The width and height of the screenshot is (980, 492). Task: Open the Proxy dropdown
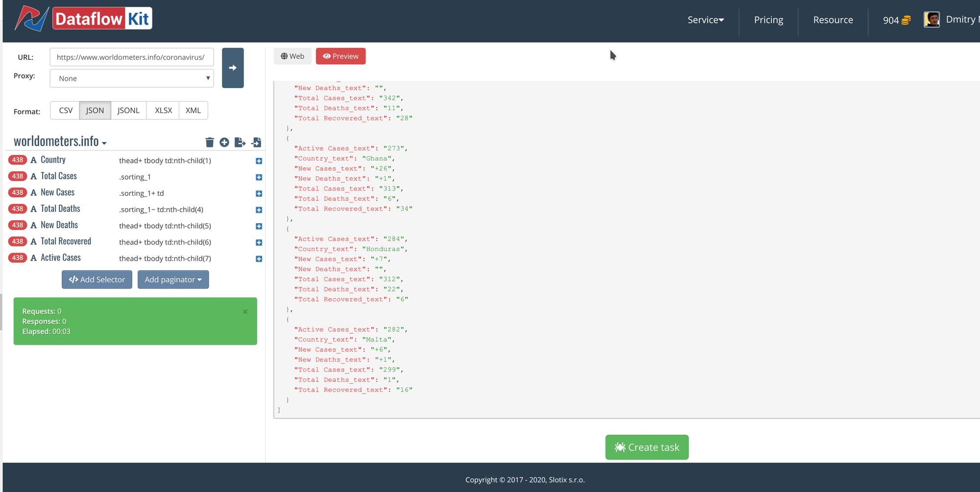click(x=132, y=78)
